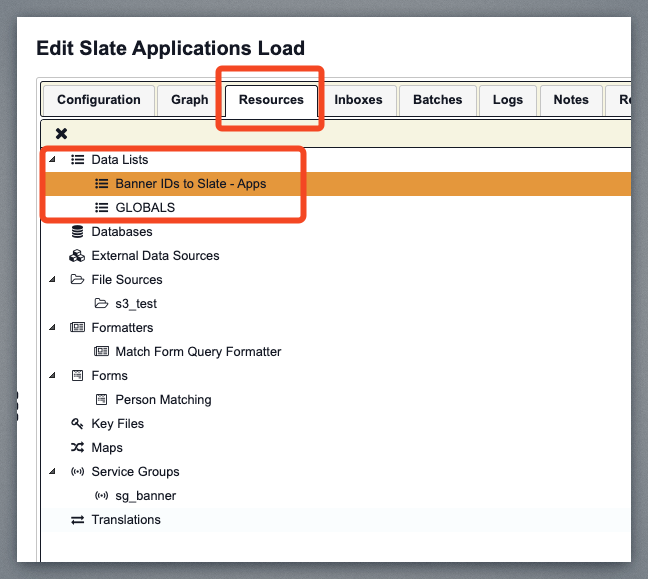Click the Formatters icon

(x=77, y=327)
